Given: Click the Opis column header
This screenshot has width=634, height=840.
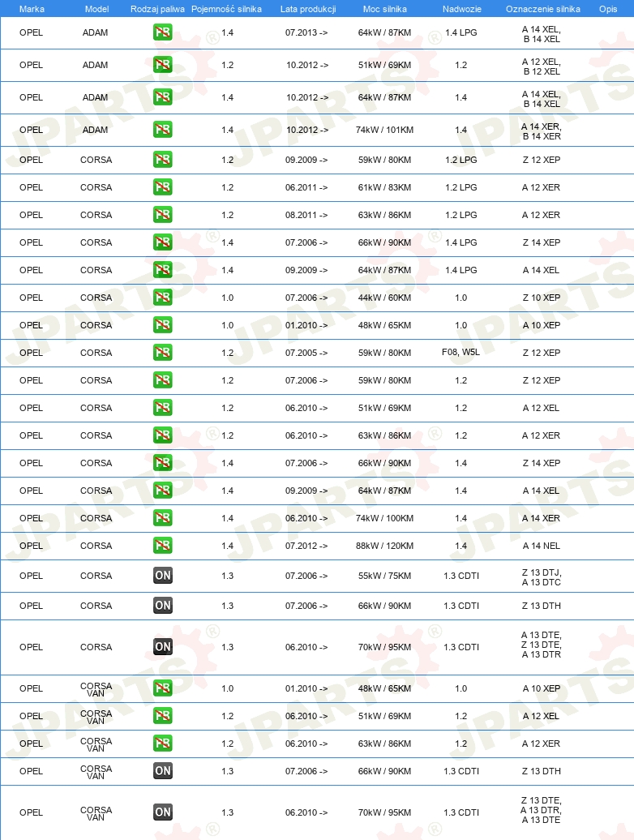Looking at the screenshot, I should click(608, 9).
